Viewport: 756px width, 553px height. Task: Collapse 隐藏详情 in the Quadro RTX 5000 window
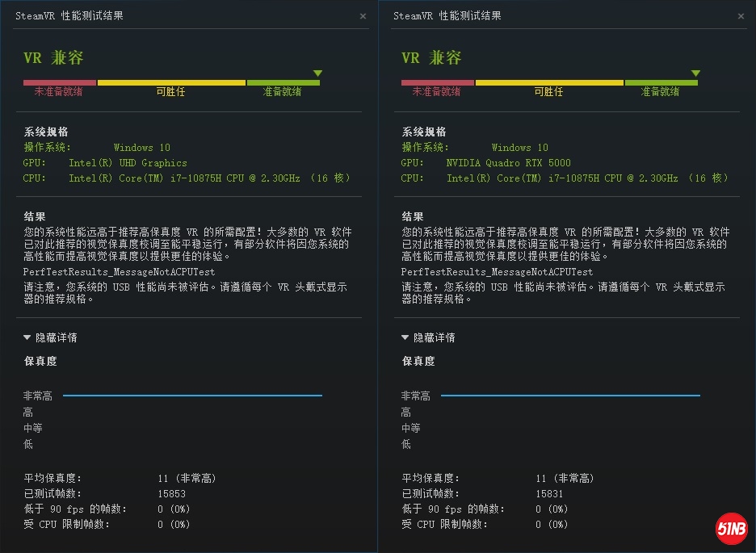coord(428,337)
